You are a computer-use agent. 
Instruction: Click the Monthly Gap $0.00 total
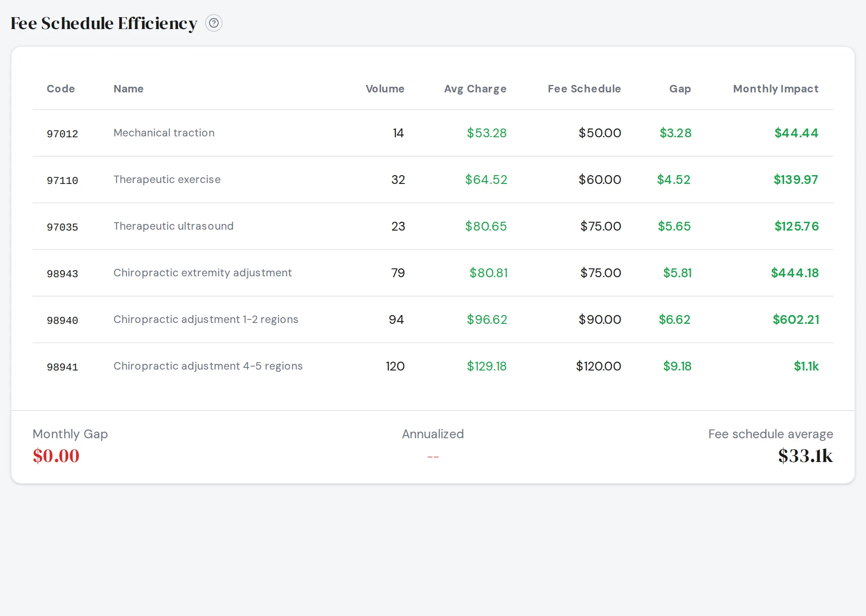click(x=56, y=456)
